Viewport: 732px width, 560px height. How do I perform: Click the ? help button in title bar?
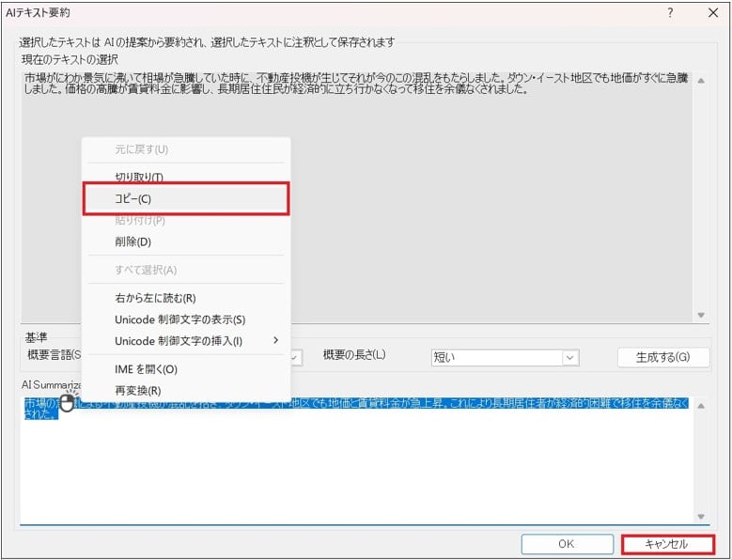tap(670, 13)
